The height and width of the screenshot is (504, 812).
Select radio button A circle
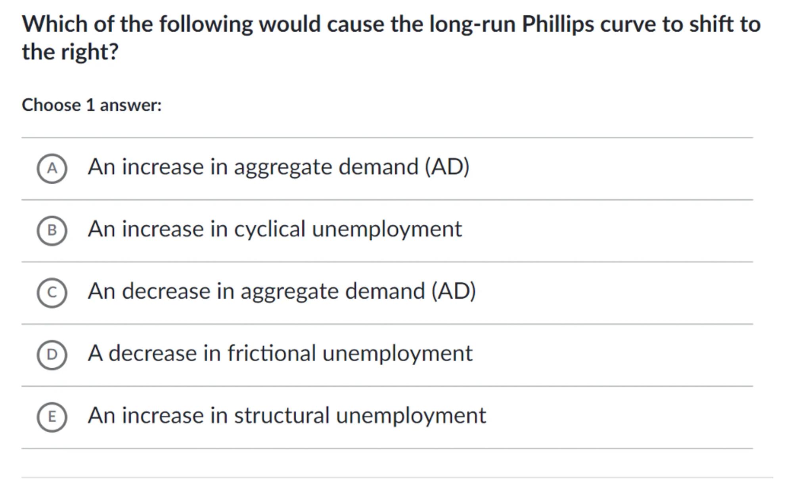click(52, 169)
